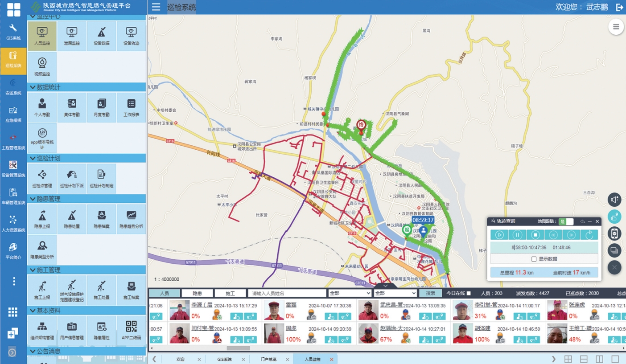Toggle the hamburger menu beside 巡检系统
The image size is (626, 364).
156,7
